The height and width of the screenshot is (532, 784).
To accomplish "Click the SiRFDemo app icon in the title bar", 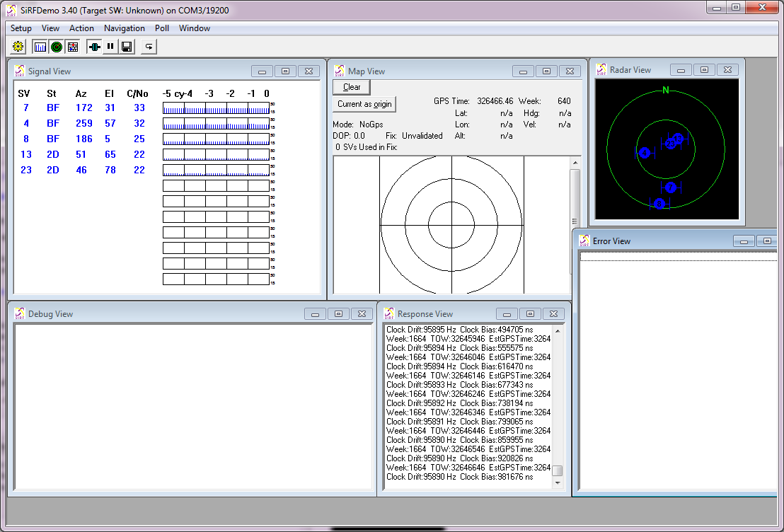I will (12, 10).
